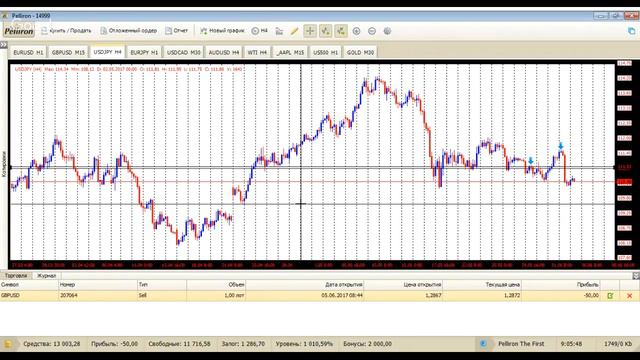Image resolution: width=640 pixels, height=360 pixels.
Task: Switch to the US500 H1 chart tab
Action: coord(325,52)
